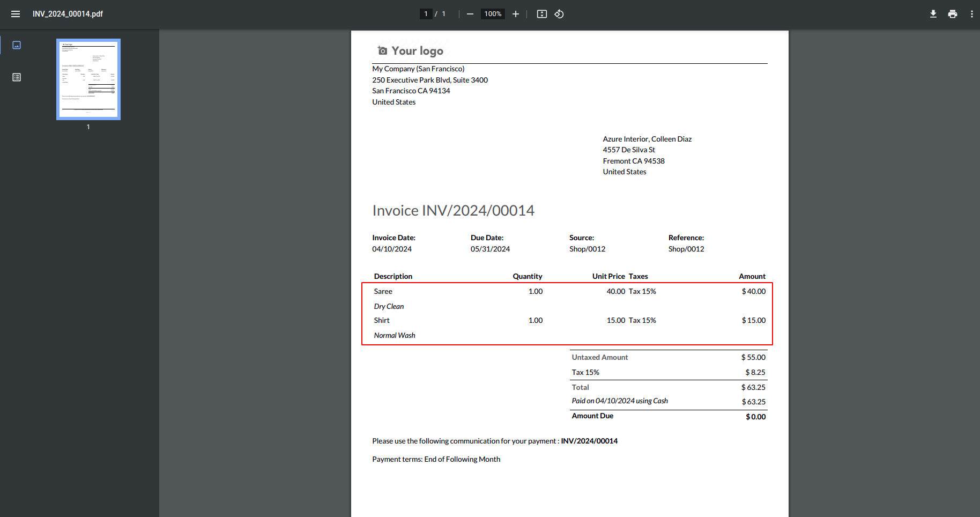Toggle the sidebar using the hamburger menu

pyautogui.click(x=16, y=14)
